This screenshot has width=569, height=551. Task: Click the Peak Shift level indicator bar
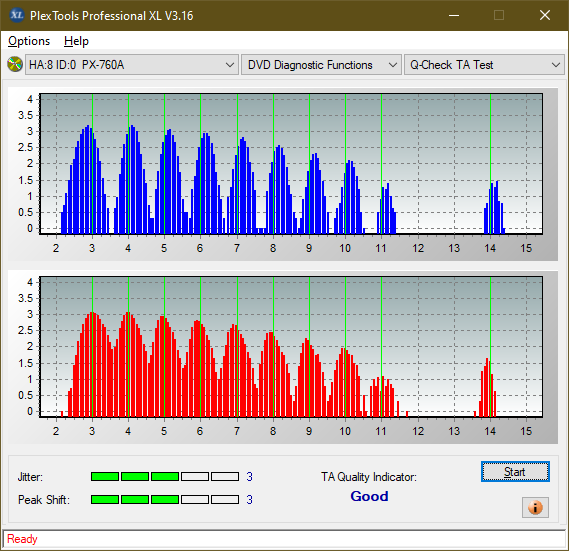(165, 499)
